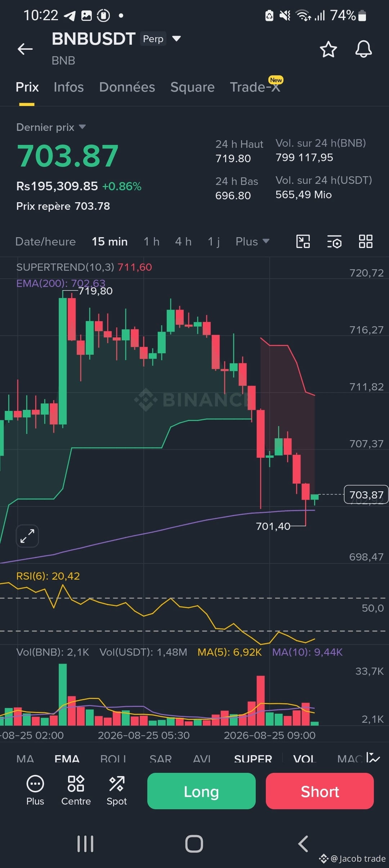Tap the large last price 703.87

[68, 156]
